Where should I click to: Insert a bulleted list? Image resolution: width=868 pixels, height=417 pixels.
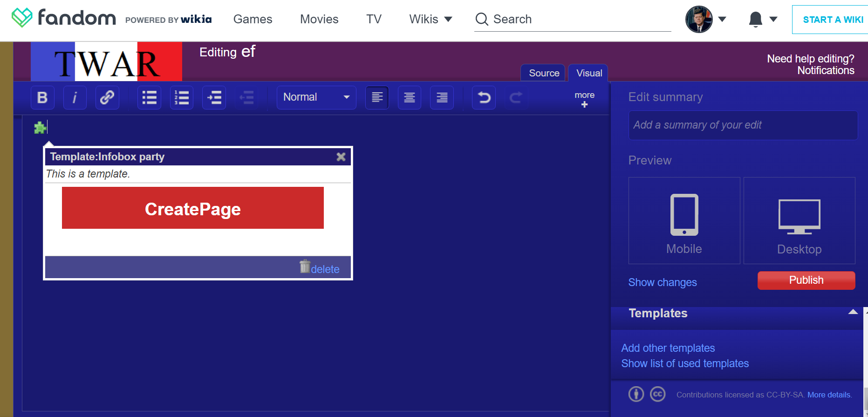[x=149, y=97]
